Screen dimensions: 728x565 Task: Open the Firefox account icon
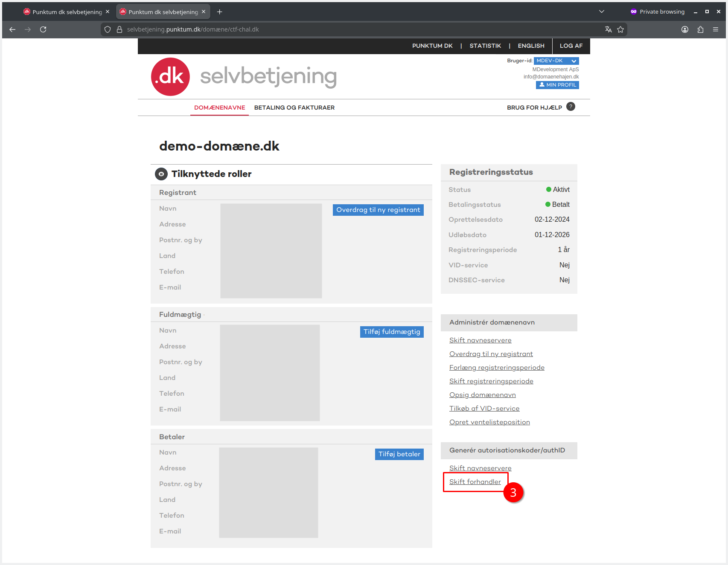(x=684, y=29)
